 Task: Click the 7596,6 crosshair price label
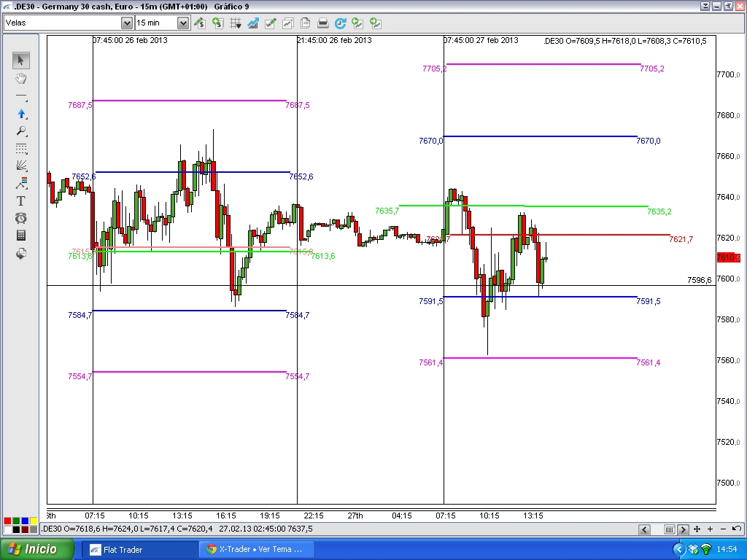pyautogui.click(x=700, y=280)
